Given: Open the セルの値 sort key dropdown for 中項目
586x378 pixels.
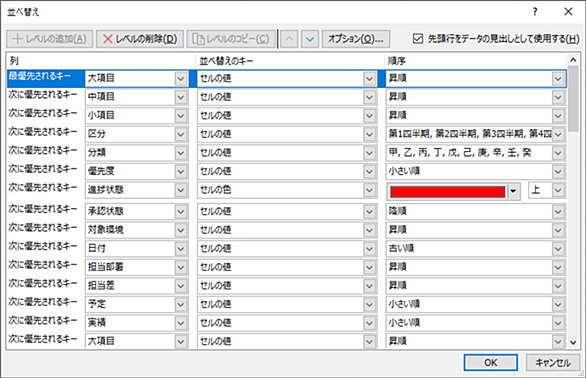Looking at the screenshot, I should (369, 97).
